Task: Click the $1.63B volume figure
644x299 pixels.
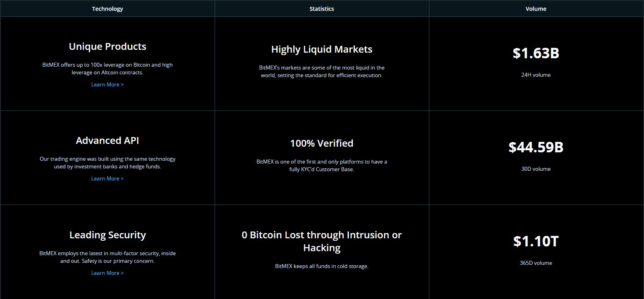Action: tap(536, 53)
